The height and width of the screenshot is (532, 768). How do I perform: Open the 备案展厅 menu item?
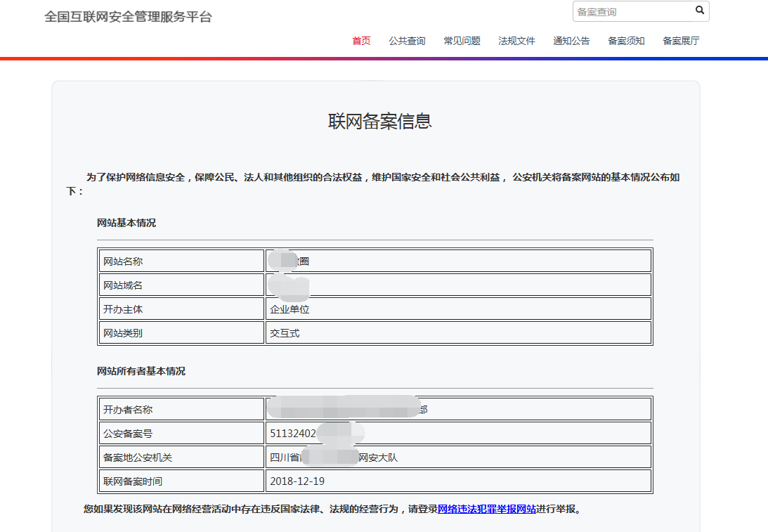(681, 41)
